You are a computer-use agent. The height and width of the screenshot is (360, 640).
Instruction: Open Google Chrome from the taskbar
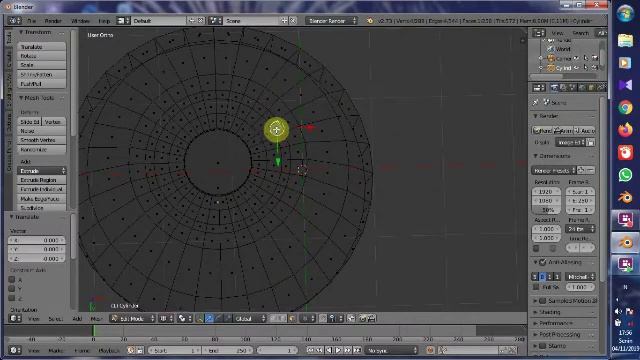click(x=625, y=108)
